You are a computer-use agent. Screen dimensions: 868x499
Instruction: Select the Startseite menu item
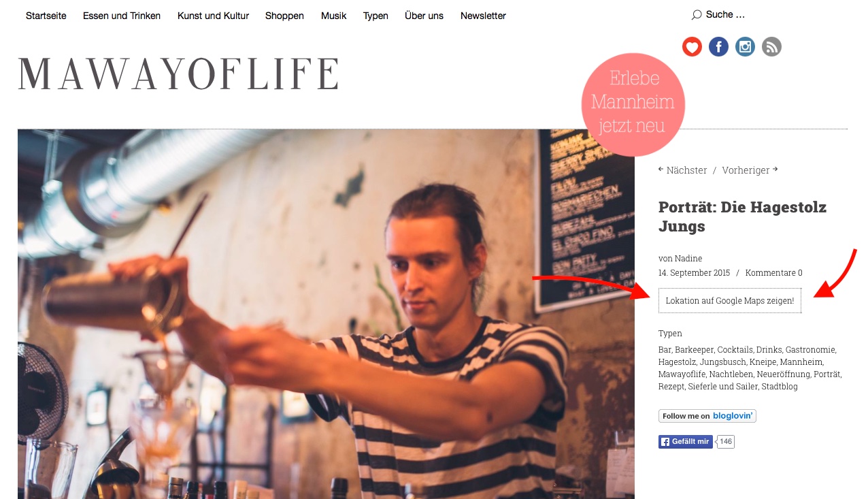(x=46, y=16)
